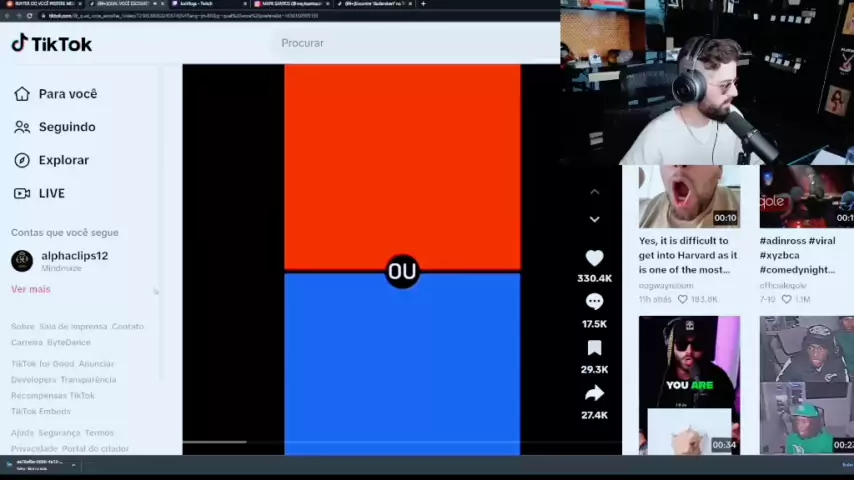854x480 pixels.
Task: Open the Explorar compass icon
Action: (x=22, y=160)
